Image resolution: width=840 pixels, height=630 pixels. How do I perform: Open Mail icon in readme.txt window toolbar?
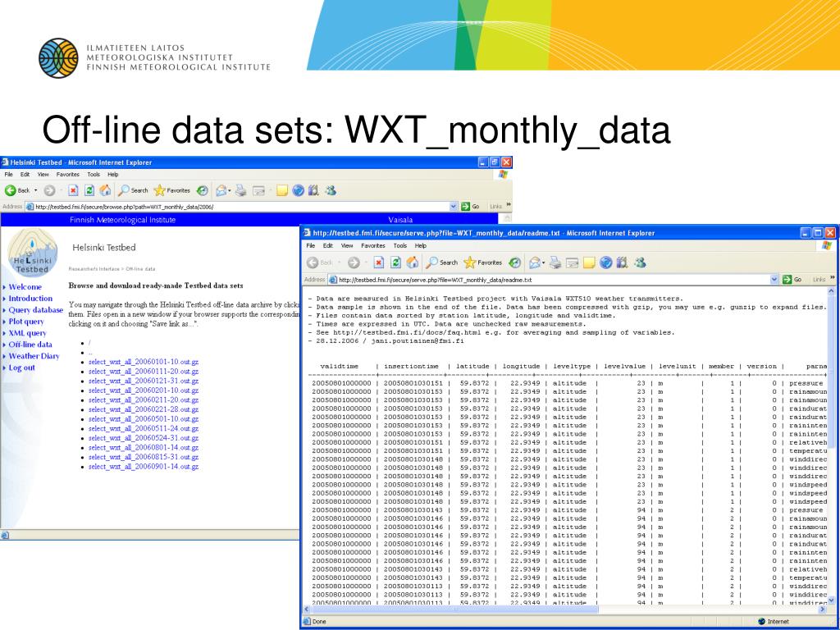(534, 262)
